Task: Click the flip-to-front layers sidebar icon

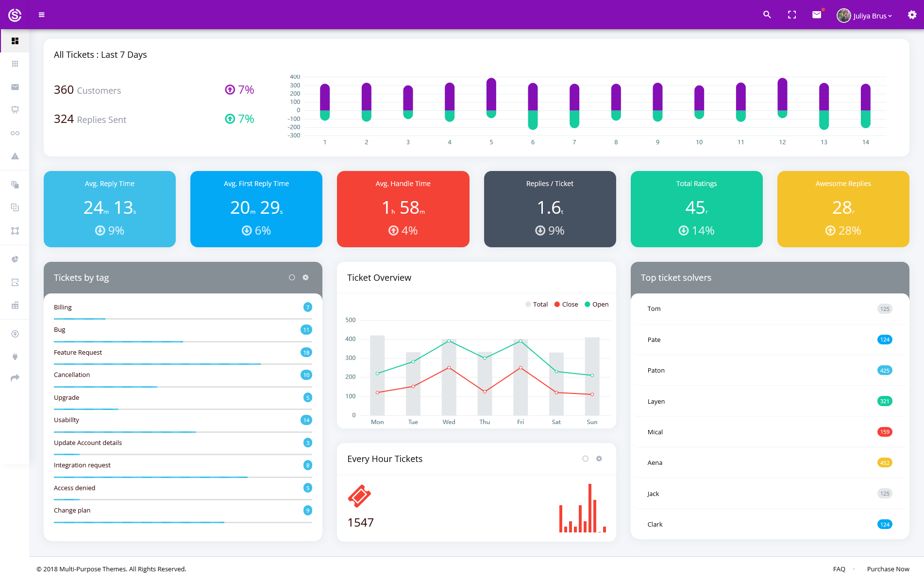Action: click(15, 207)
